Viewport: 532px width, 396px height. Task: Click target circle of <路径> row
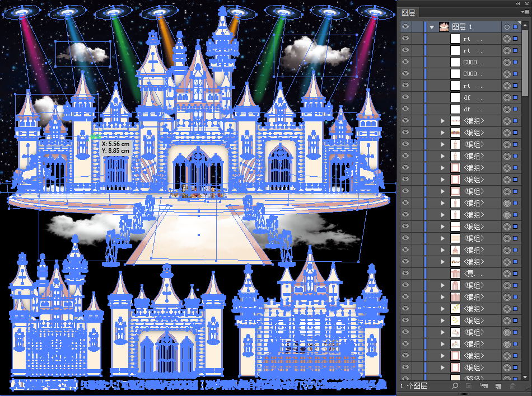(x=507, y=378)
